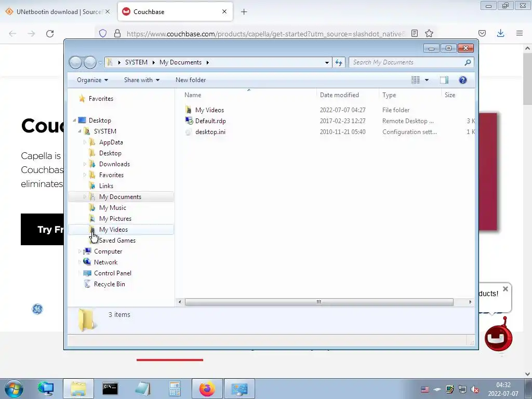The height and width of the screenshot is (399, 532).
Task: Open the remote desktop taskbar icon
Action: 239,389
